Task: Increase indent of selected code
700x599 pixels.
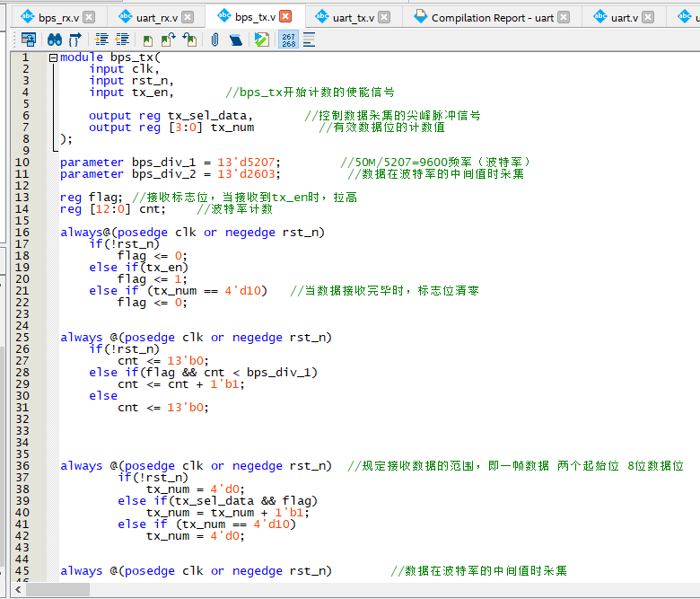Action: click(101, 40)
